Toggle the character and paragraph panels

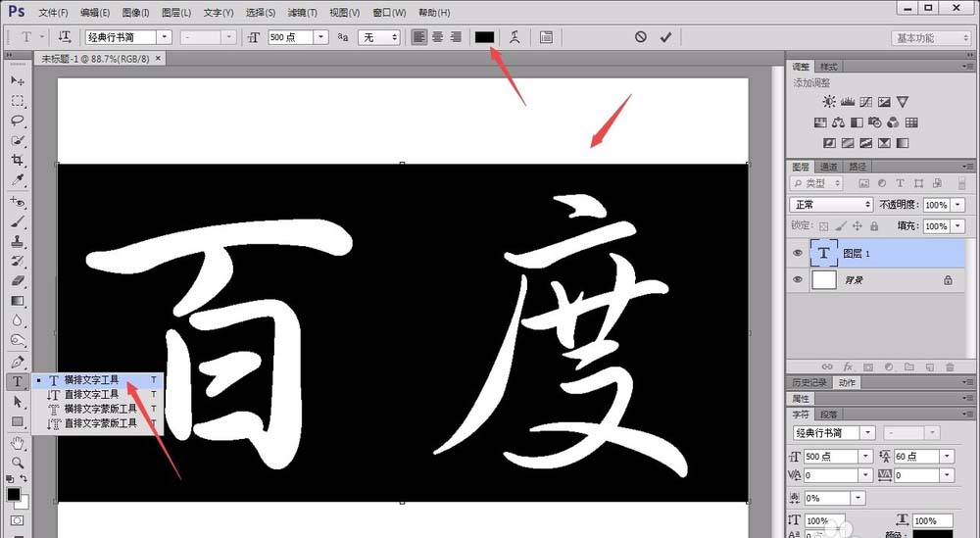[x=546, y=37]
